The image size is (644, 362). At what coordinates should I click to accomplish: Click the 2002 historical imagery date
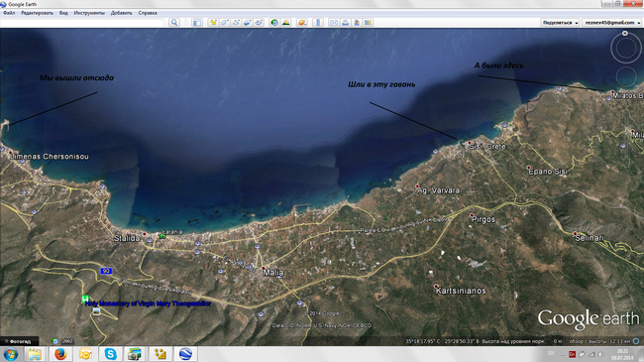[x=67, y=341]
